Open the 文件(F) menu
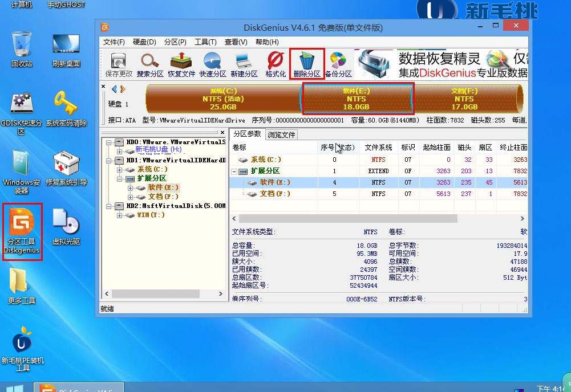Viewport: 571px width, 392px height. coord(114,42)
